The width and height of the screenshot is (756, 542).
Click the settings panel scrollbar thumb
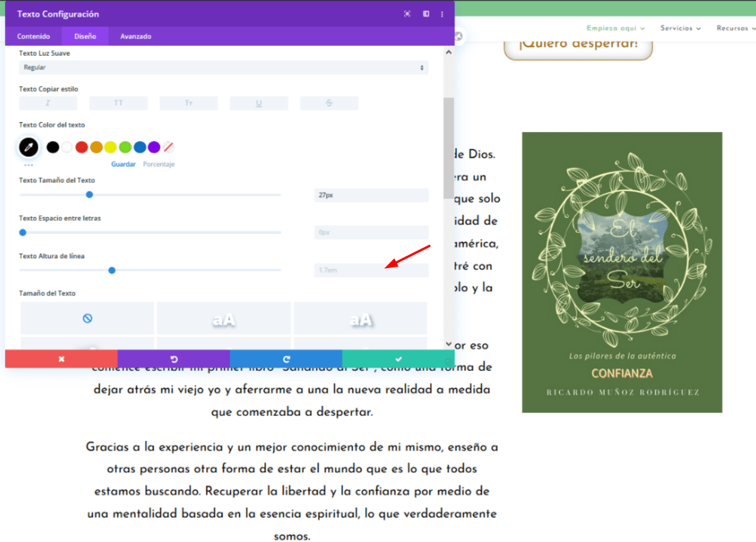tap(449, 147)
